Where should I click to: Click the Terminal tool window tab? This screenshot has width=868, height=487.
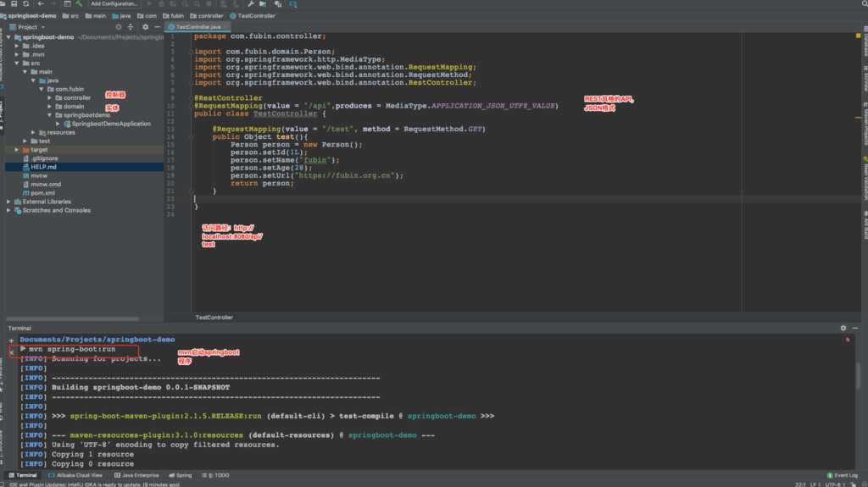[x=23, y=475]
